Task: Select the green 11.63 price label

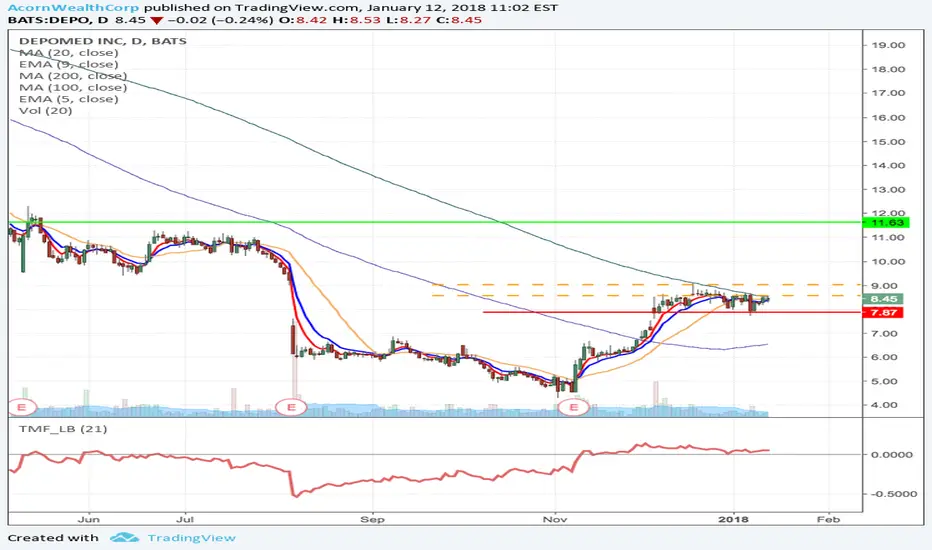Action: pos(886,222)
